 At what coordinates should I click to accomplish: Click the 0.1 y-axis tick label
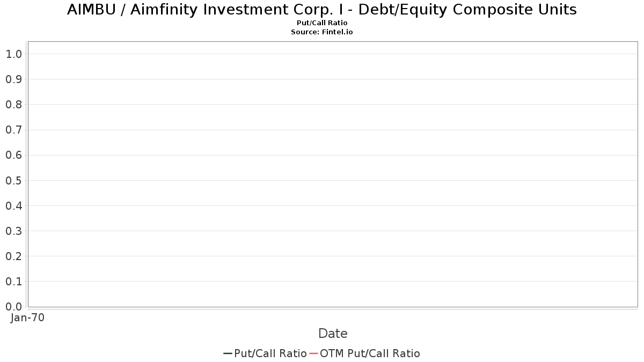(x=14, y=281)
